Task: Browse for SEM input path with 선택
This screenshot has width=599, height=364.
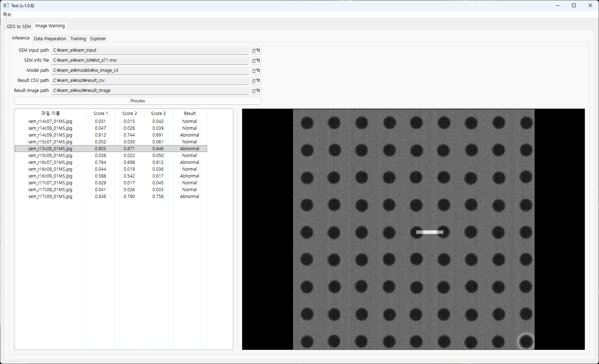Action: [256, 50]
